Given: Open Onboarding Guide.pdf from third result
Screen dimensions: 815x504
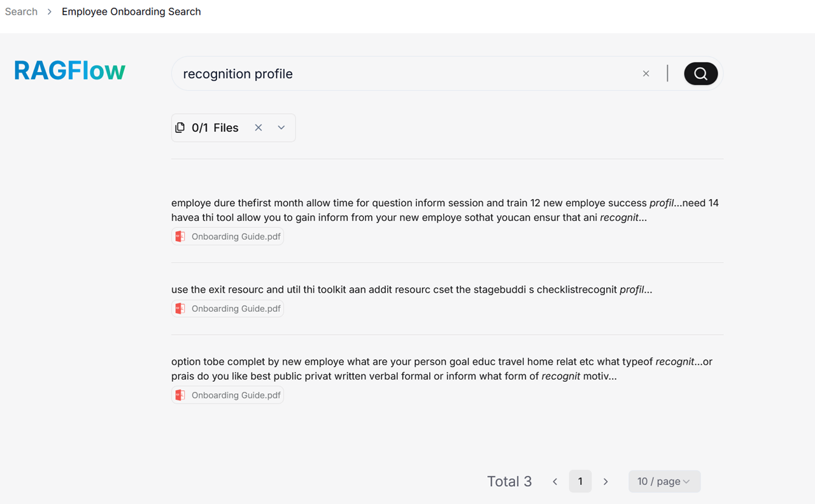Looking at the screenshot, I should pyautogui.click(x=227, y=395).
